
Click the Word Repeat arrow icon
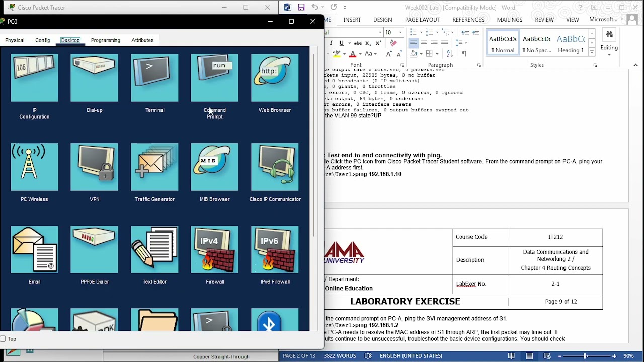[333, 7]
